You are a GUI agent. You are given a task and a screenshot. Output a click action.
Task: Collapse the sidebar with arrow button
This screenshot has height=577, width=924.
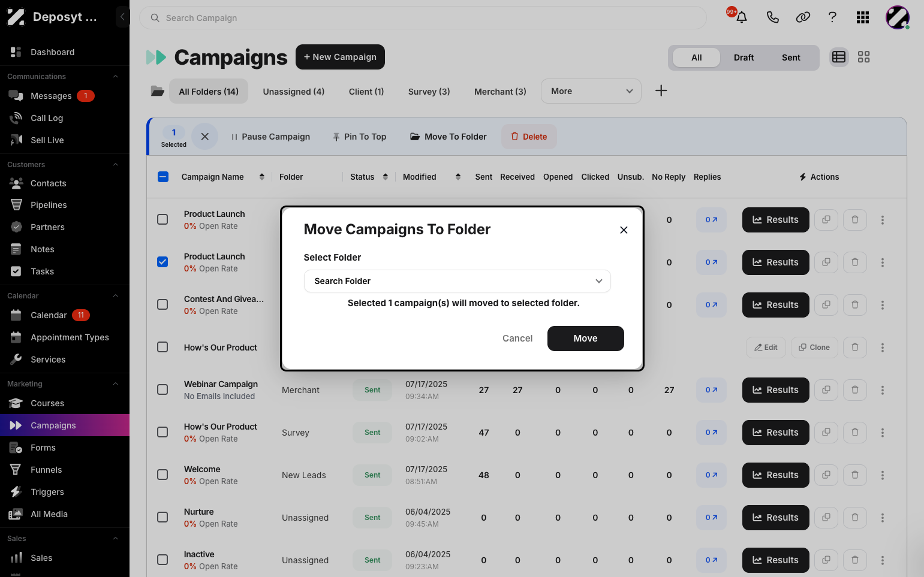point(122,17)
